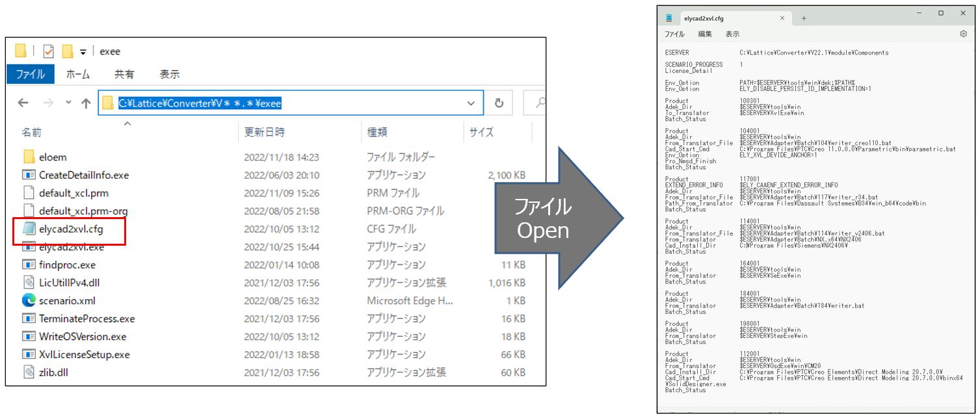
Task: Click the Explorer address bar path field
Action: (291, 103)
